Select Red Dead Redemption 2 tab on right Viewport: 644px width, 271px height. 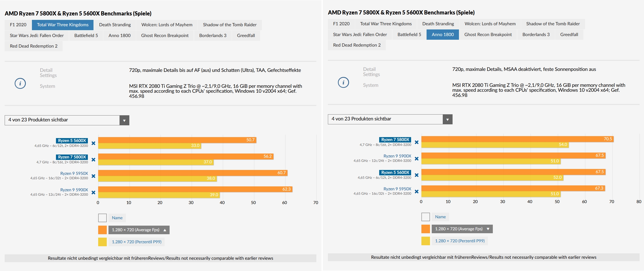[357, 45]
